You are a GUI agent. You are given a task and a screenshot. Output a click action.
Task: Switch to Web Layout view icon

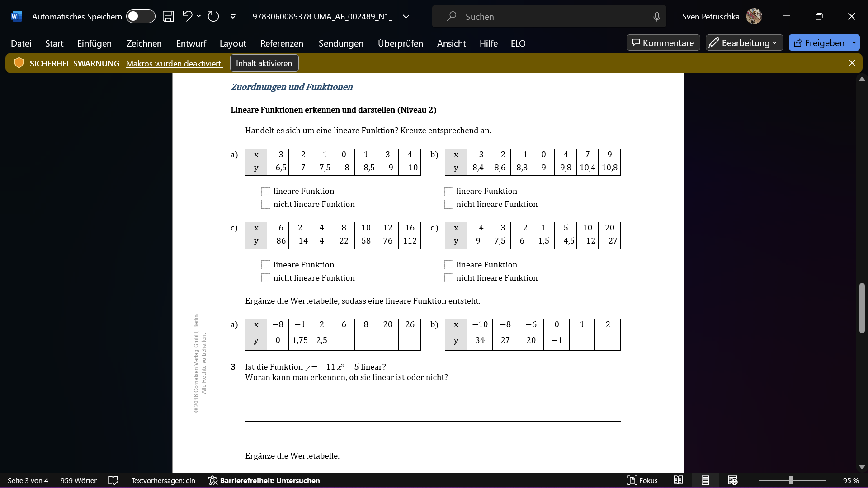[732, 480]
